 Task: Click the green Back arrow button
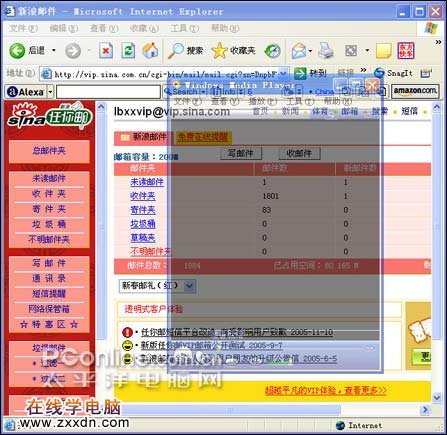pos(17,51)
